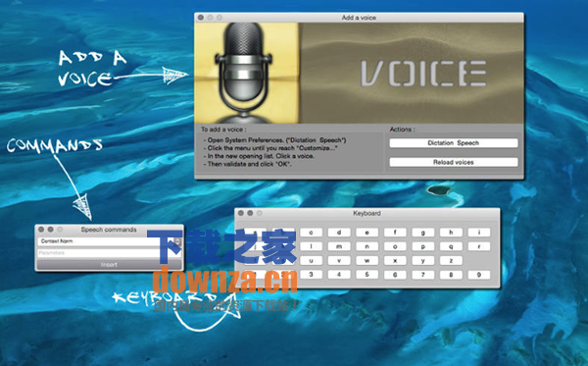Tap the 'e' key on Keyboard window
The width and height of the screenshot is (588, 366).
(367, 233)
